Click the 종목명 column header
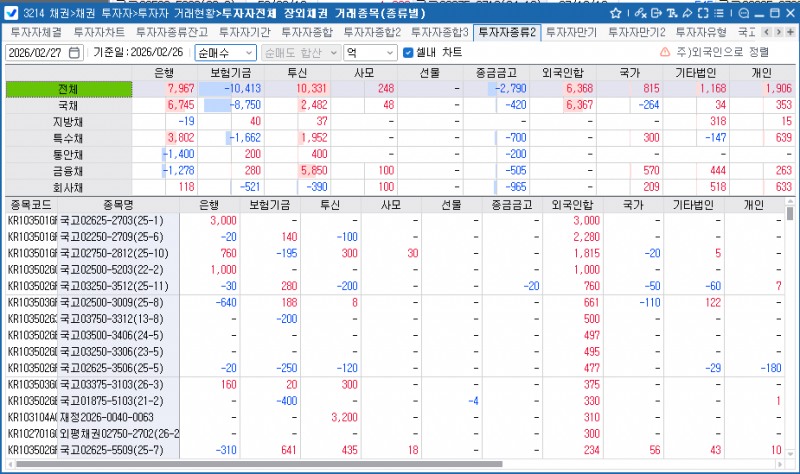The height and width of the screenshot is (474, 800). point(118,205)
